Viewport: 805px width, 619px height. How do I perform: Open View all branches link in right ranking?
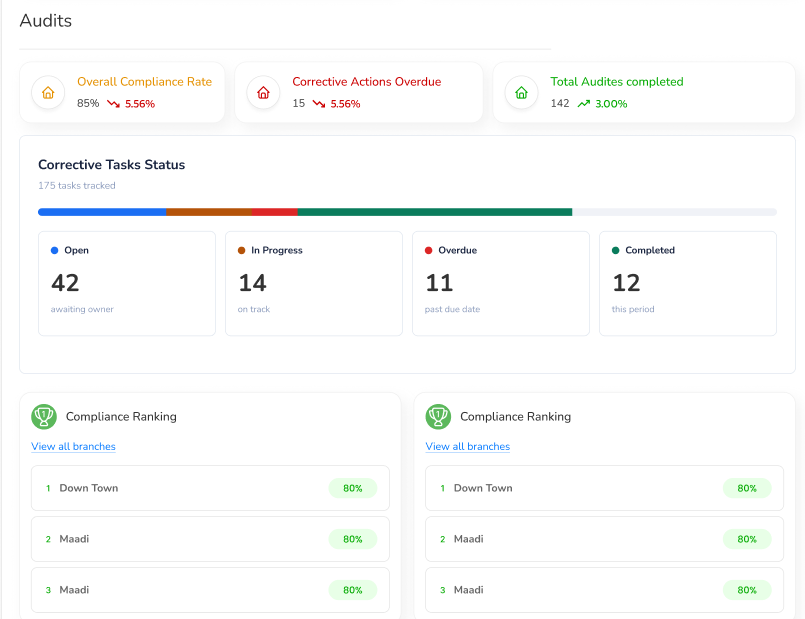[x=468, y=447]
